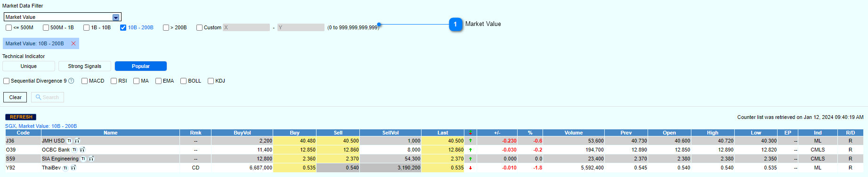Switch to the Strong Signals tab
The width and height of the screenshot is (868, 177).
coord(85,66)
